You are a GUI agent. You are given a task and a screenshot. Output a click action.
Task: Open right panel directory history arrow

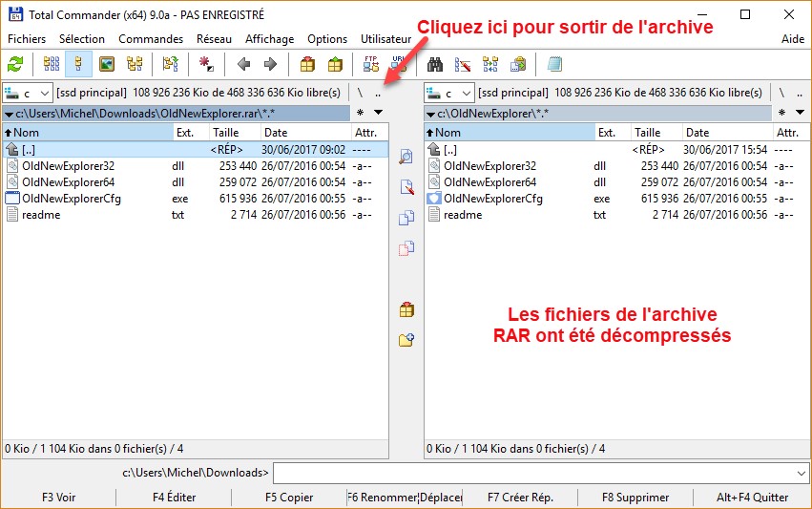pos(801,113)
